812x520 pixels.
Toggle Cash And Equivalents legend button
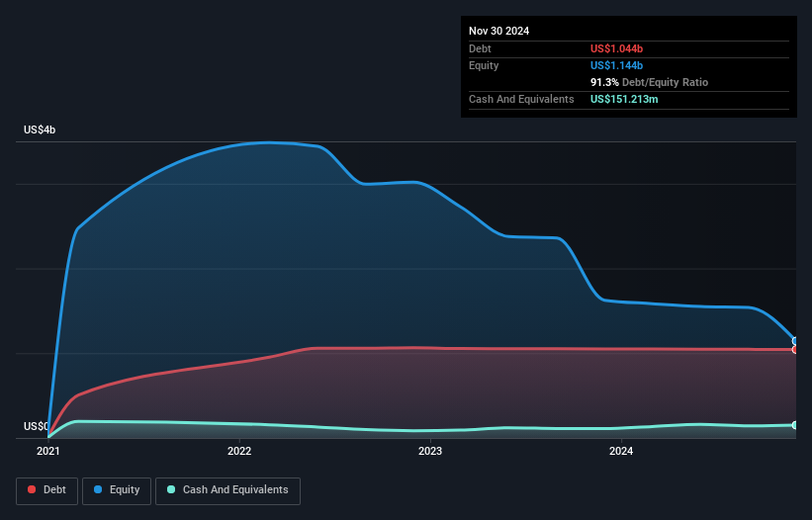point(227,490)
